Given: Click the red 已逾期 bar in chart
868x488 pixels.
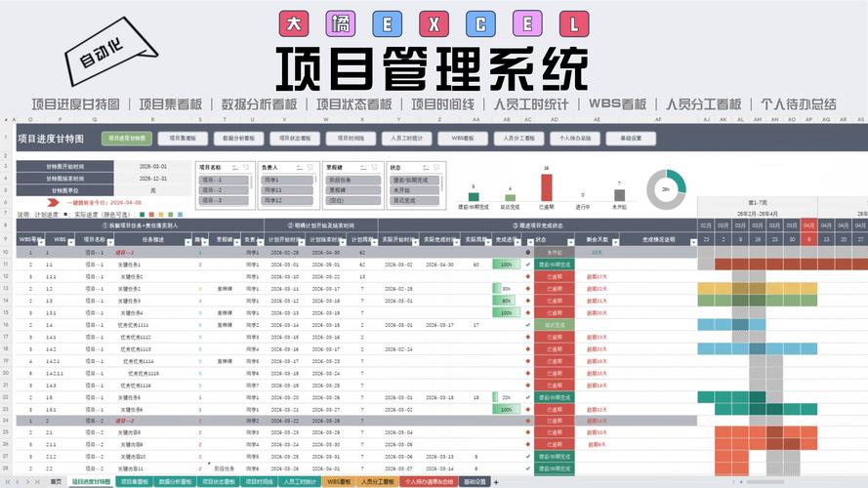Looking at the screenshot, I should point(547,187).
